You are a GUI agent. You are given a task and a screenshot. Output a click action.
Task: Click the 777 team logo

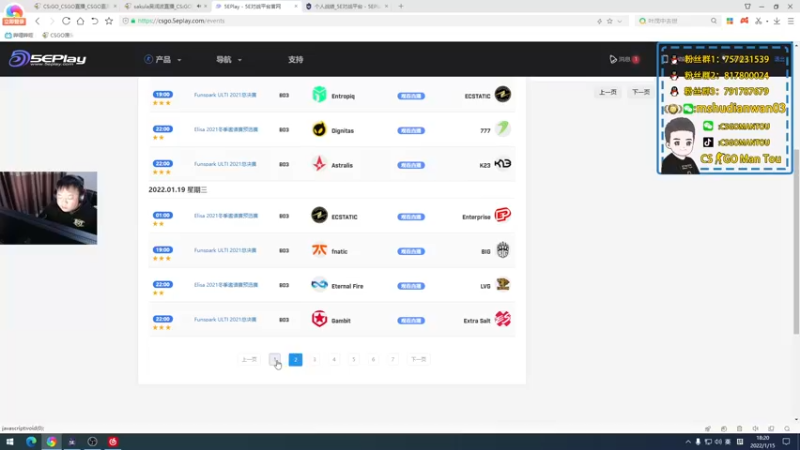point(503,129)
